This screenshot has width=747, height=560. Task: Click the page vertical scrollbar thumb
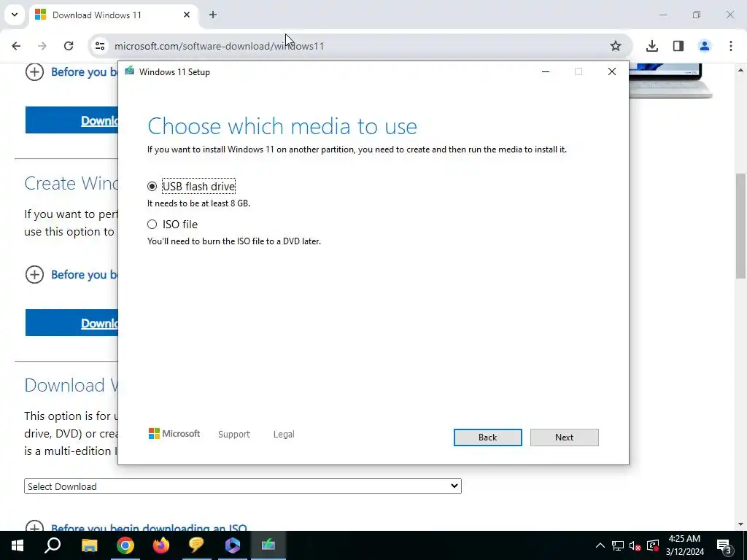pyautogui.click(x=740, y=226)
